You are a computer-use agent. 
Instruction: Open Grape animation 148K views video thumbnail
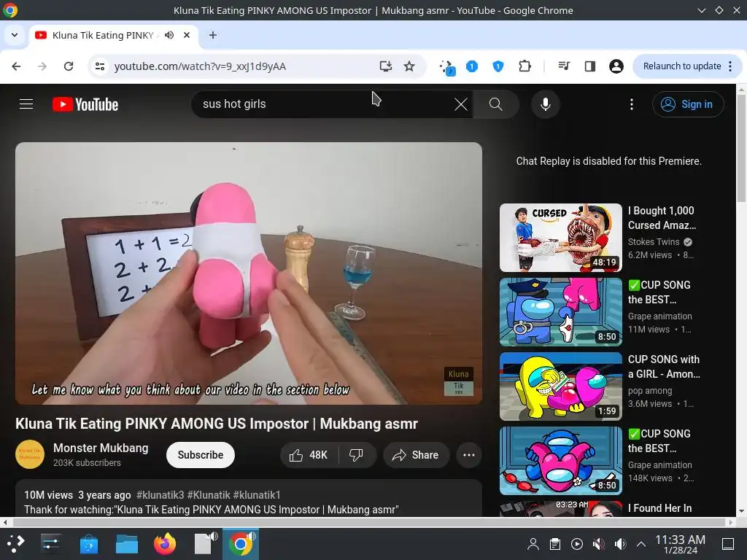561,461
